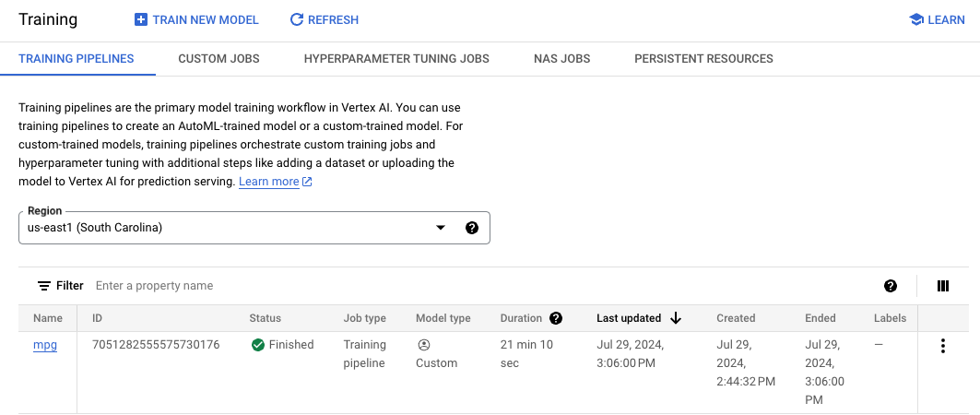Click the green Finished status checkmark icon
Image resolution: width=980 pixels, height=415 pixels.
tap(257, 345)
